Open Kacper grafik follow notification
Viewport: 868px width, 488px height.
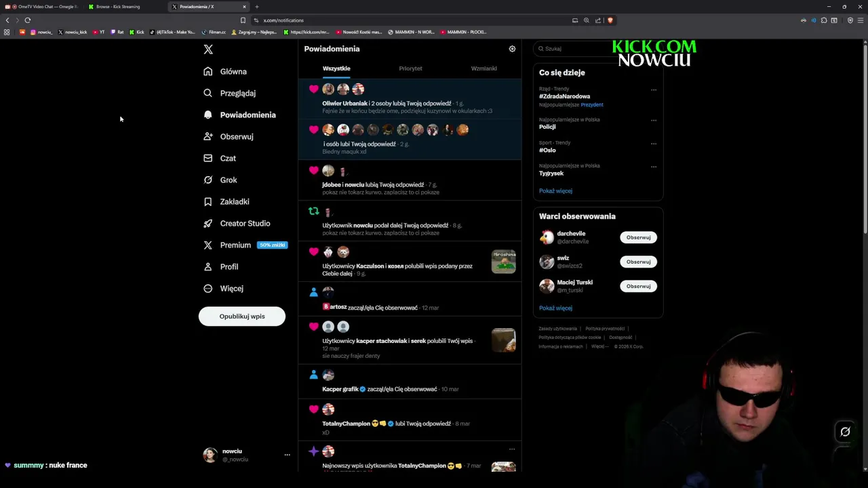(410, 381)
